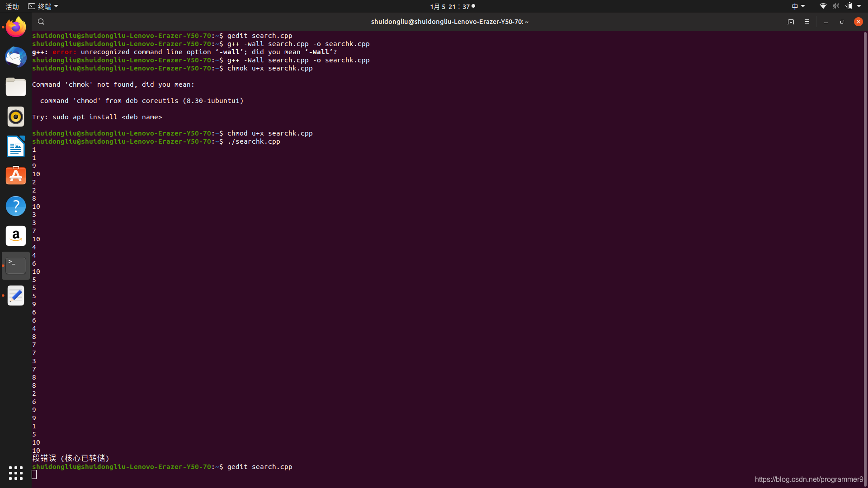The height and width of the screenshot is (488, 868).
Task: Open the 活动 Activities overview
Action: coord(12,6)
